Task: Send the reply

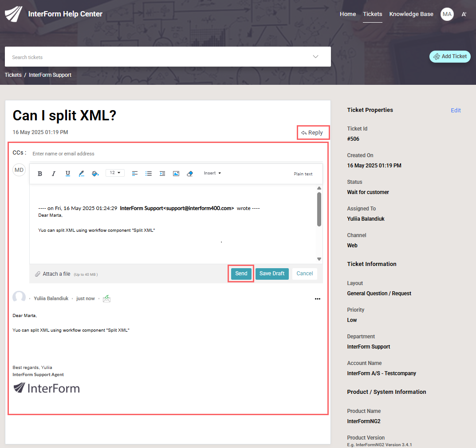Action: coord(241,274)
